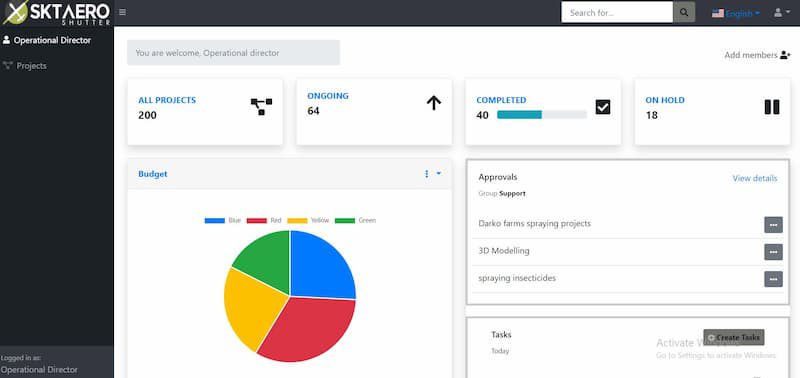Toggle the Yellow legend swatch
This screenshot has width=800, height=378.
(297, 220)
